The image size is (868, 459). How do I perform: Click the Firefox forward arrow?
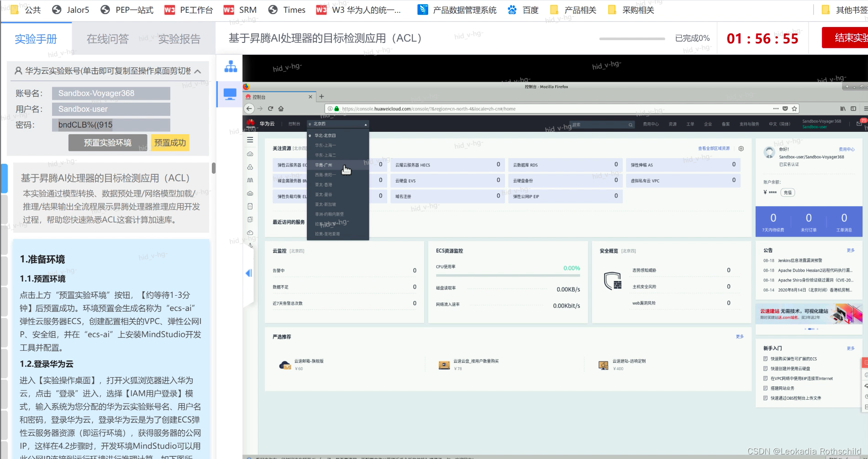260,109
